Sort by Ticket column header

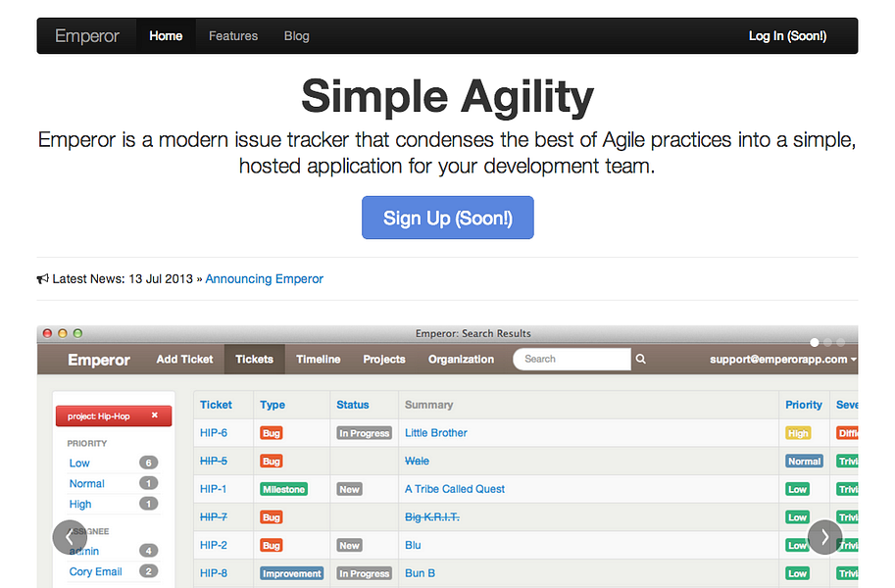click(216, 405)
